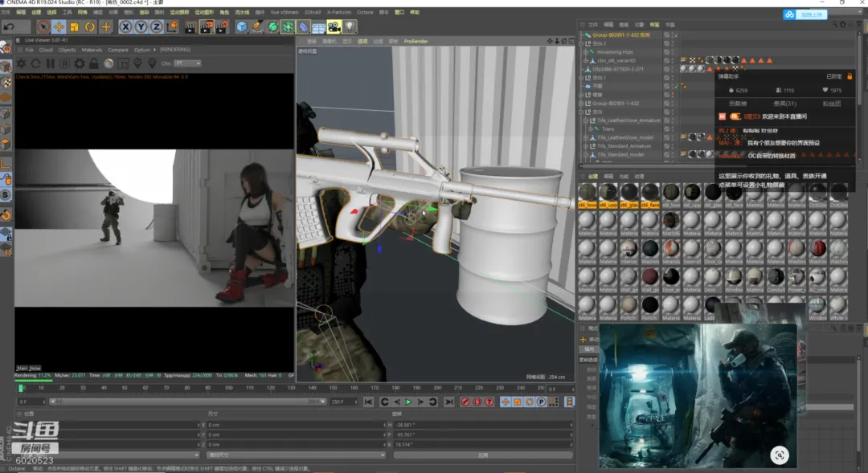Add a cube primitive object
Screen dimensions: 868x473
pos(242,27)
